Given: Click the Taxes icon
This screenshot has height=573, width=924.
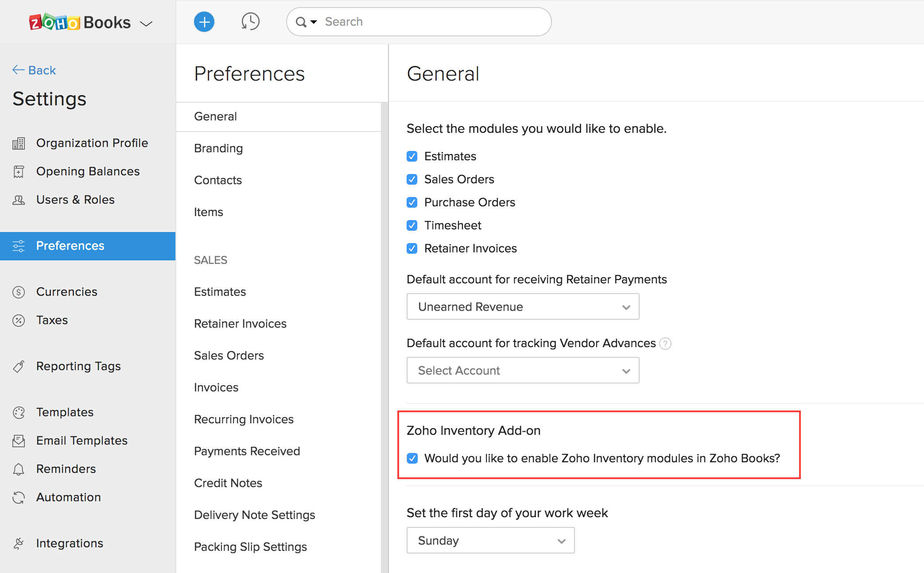Looking at the screenshot, I should tap(19, 320).
